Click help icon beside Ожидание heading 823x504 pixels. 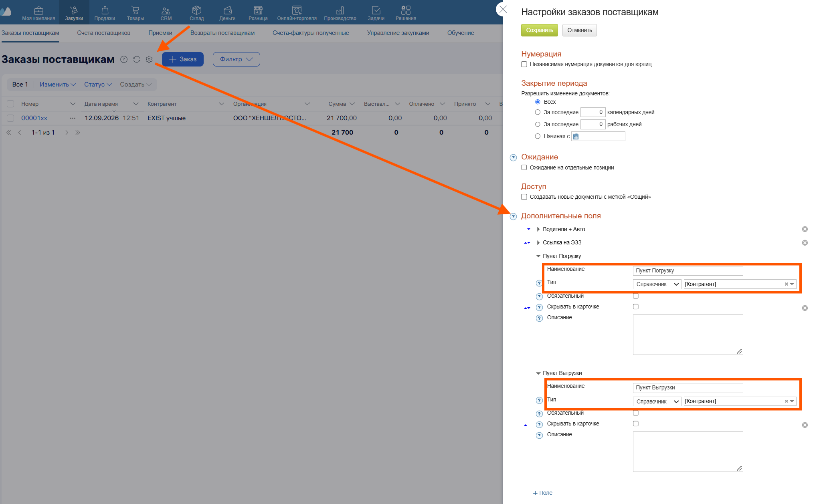(x=513, y=157)
